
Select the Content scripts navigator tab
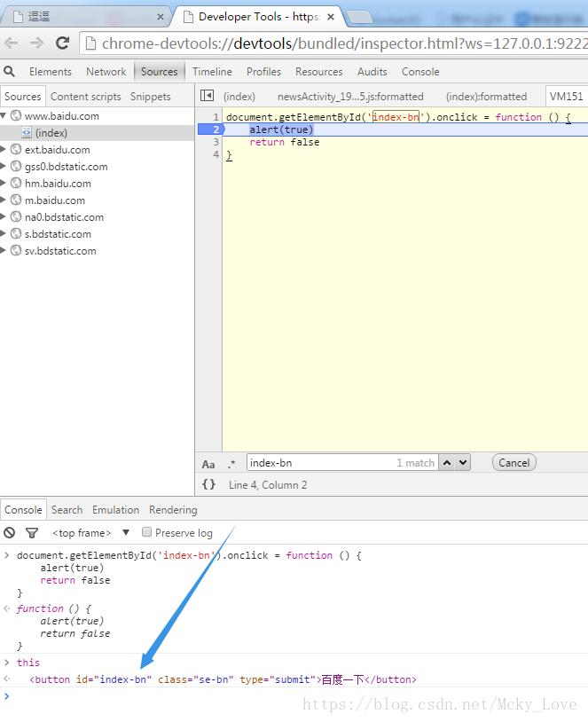(86, 96)
